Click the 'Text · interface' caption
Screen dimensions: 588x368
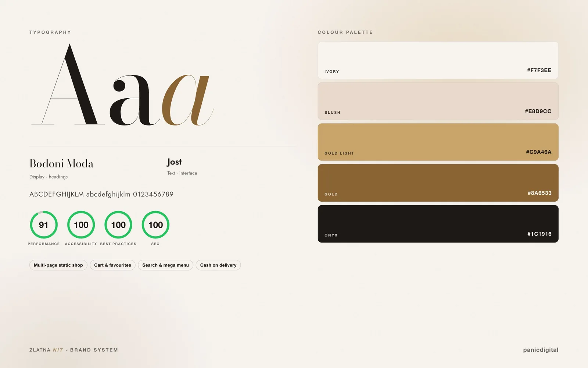point(182,173)
